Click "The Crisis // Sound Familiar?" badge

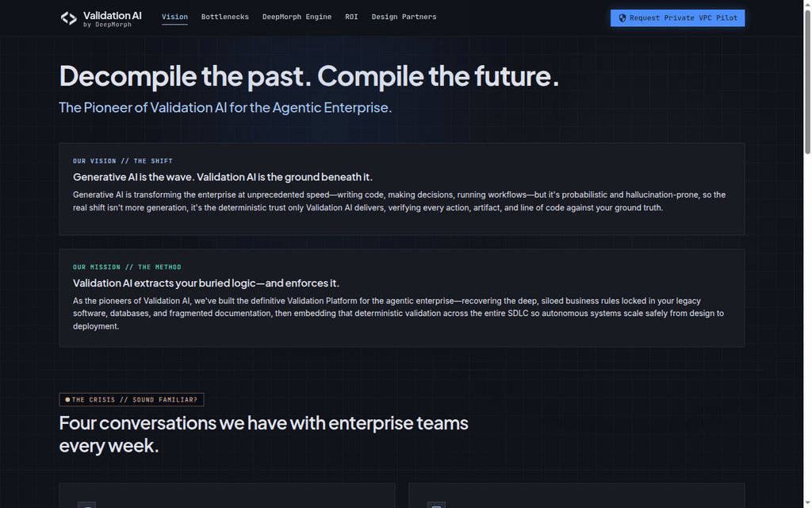click(x=132, y=400)
